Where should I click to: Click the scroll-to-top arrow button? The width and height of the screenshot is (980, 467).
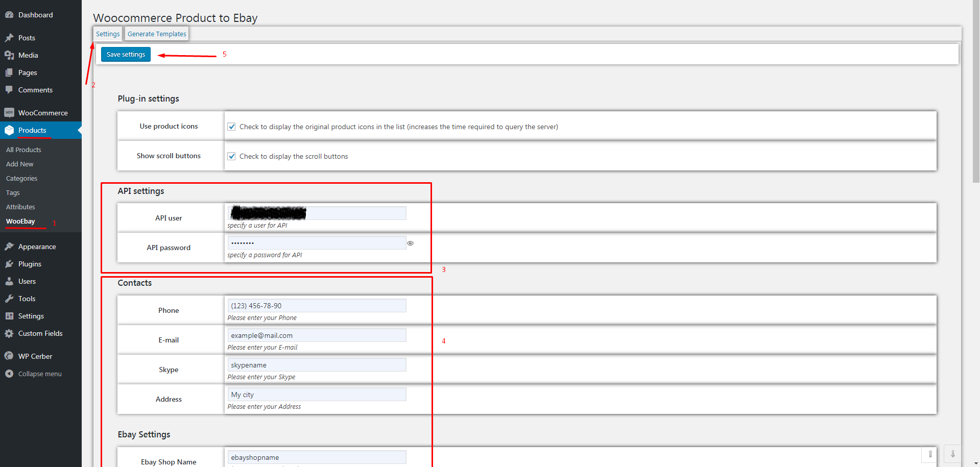tap(930, 454)
